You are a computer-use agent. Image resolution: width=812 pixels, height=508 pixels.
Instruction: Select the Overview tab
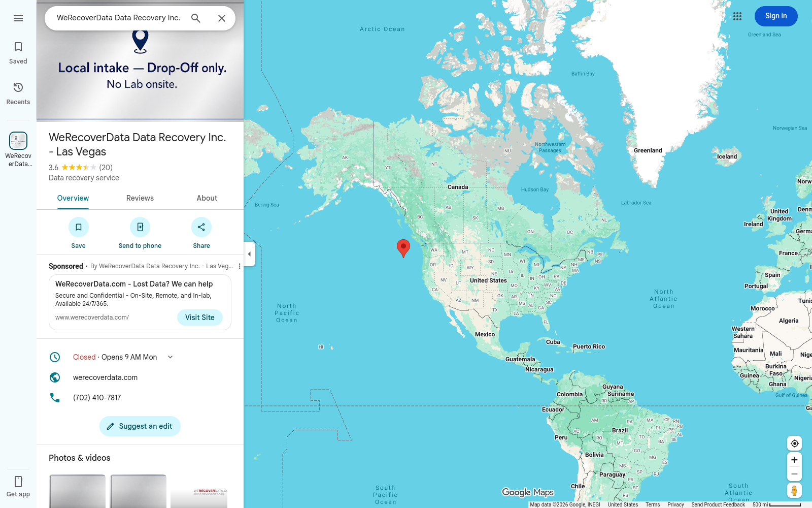73,198
